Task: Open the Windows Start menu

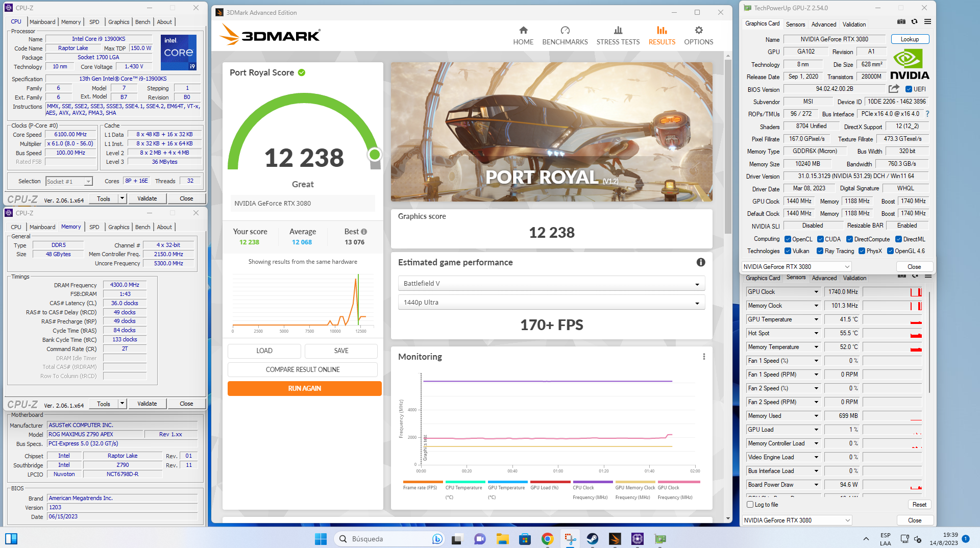Action: (321, 539)
